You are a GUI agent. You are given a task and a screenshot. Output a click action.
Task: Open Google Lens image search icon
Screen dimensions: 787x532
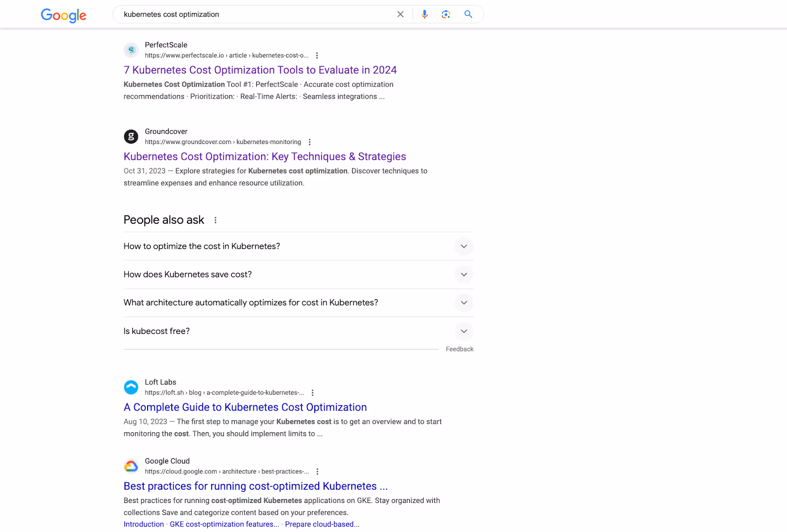(446, 14)
